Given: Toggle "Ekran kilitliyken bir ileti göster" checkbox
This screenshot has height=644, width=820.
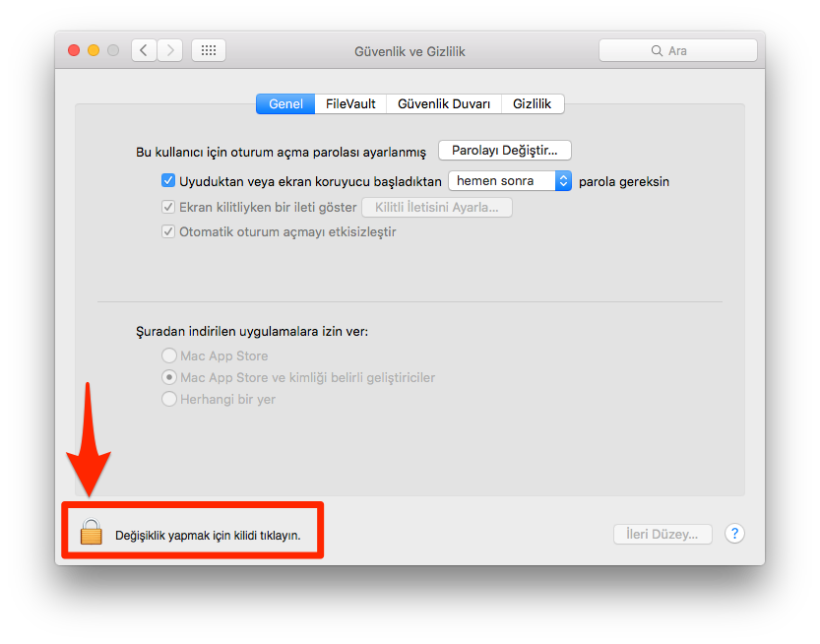Looking at the screenshot, I should 168,207.
